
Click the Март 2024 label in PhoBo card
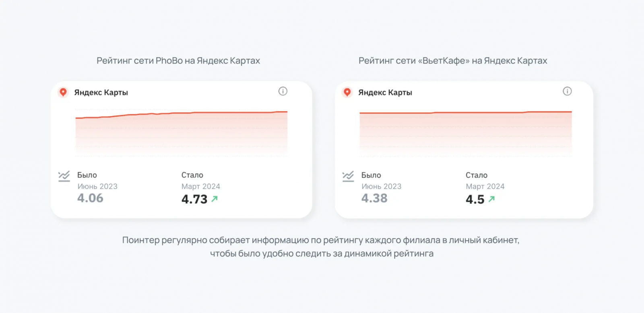201,186
